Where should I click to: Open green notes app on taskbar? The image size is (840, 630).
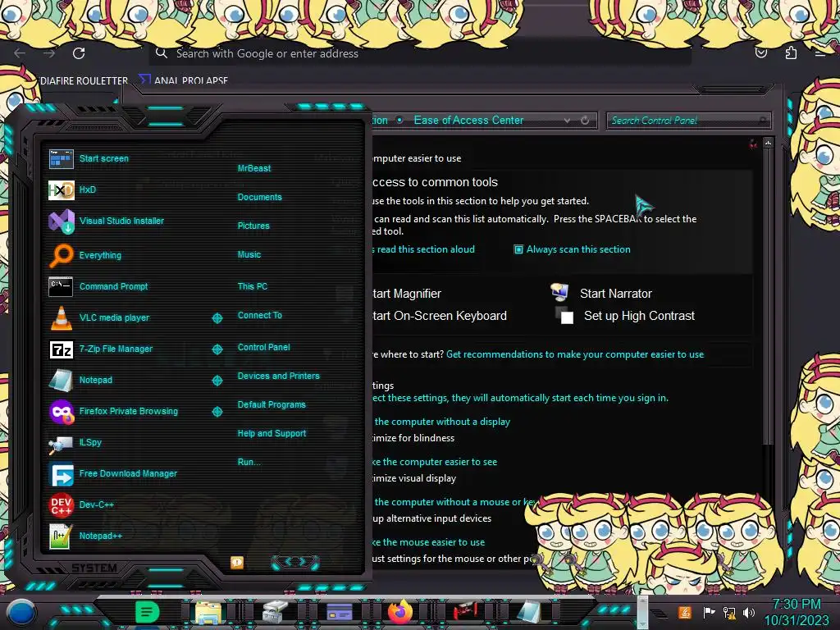click(x=148, y=612)
